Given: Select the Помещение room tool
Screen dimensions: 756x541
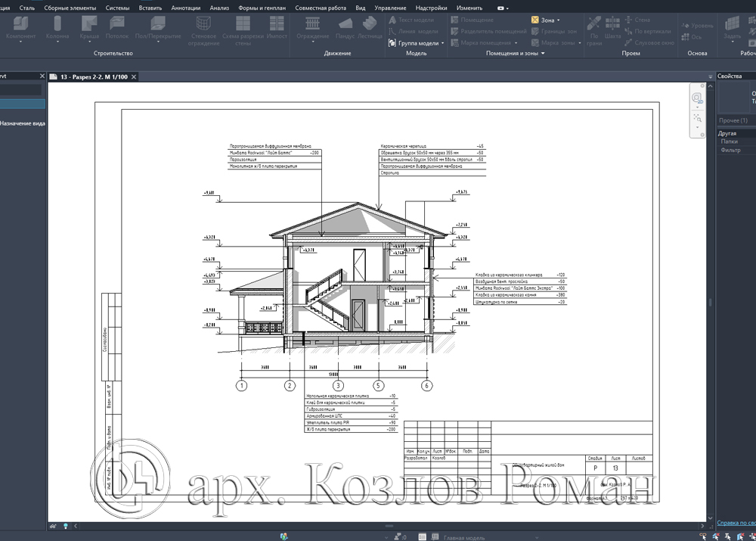Looking at the screenshot, I should pos(472,20).
